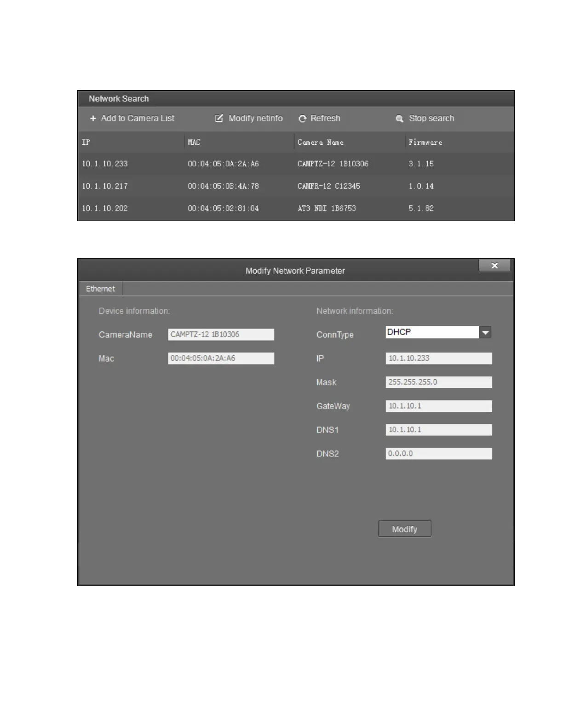Screen dimensions: 563x728
Task: Open the ConnType DHCP dropdown
Action: [x=438, y=332]
